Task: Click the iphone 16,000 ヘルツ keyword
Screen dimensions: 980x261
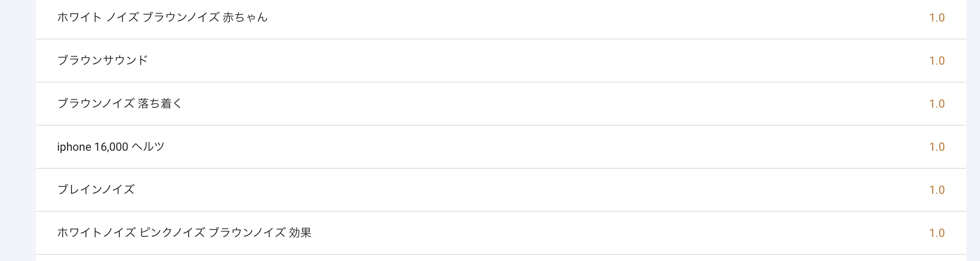Action: tap(111, 147)
